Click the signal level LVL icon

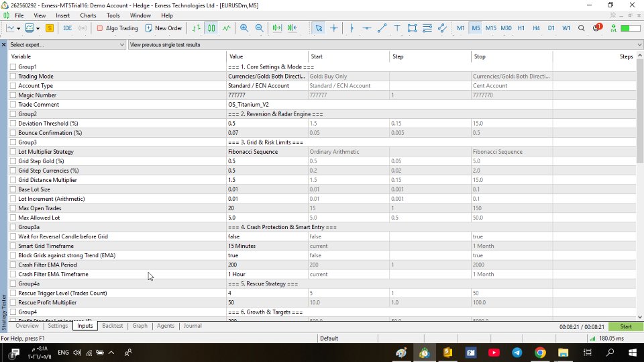(613, 28)
